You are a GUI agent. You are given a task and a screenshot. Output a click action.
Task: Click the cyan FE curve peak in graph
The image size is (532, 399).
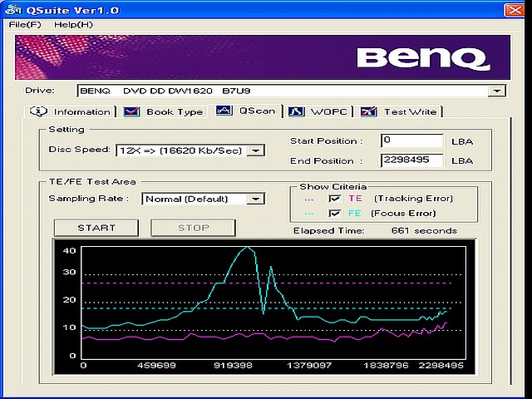(x=248, y=248)
